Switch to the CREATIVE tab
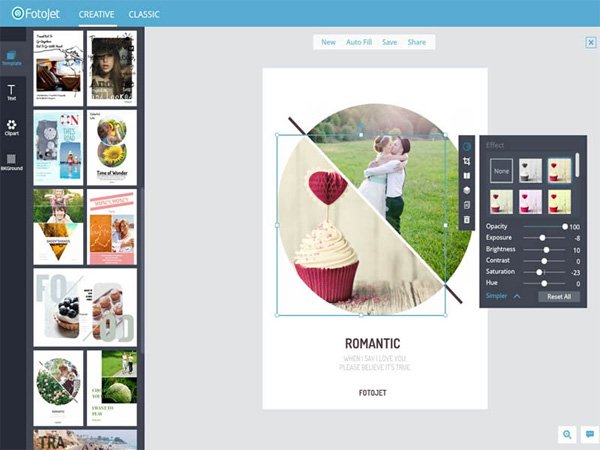 click(x=96, y=15)
